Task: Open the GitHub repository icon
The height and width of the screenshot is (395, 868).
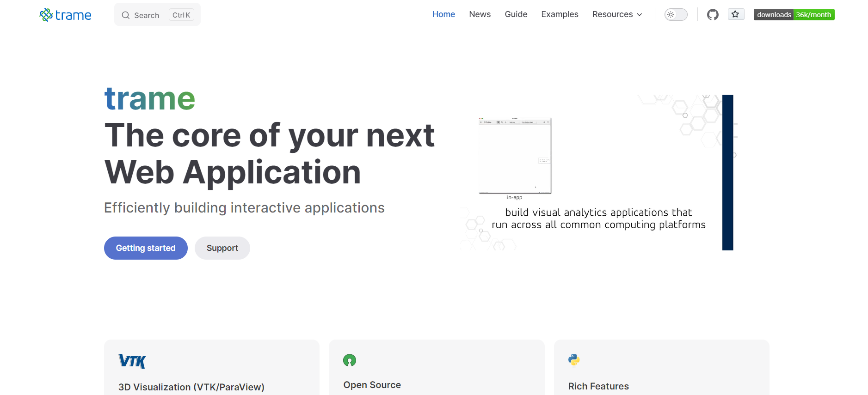Action: (x=713, y=15)
